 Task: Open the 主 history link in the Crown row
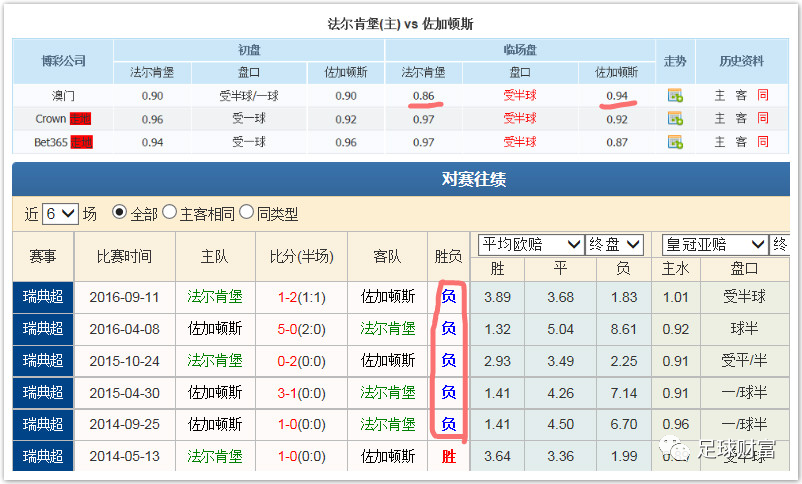719,118
